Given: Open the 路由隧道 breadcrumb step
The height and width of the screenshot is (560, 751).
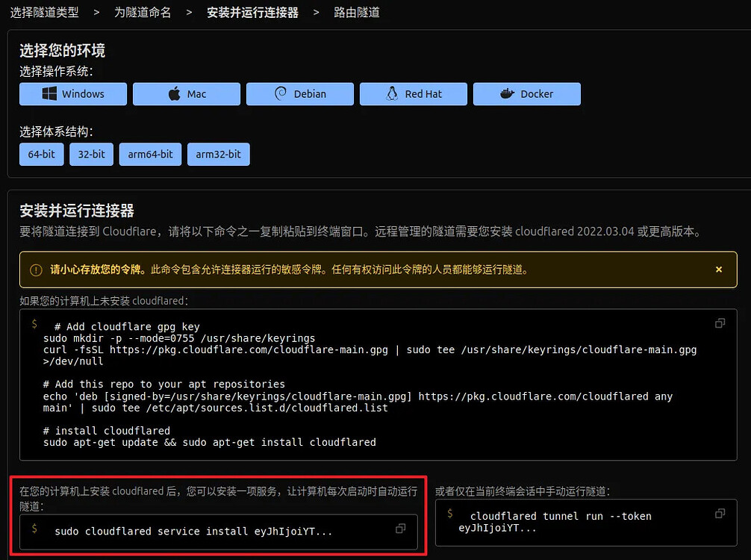Looking at the screenshot, I should pos(357,13).
